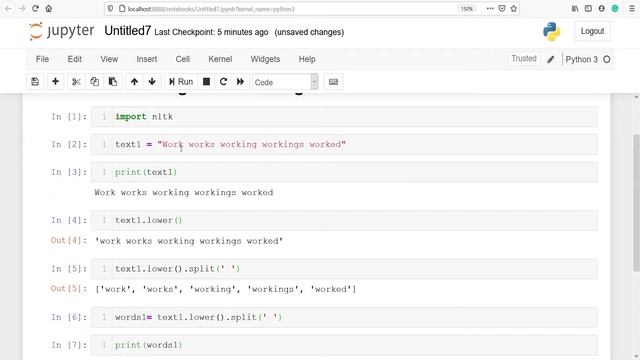Copy selected cells icon

(x=94, y=82)
